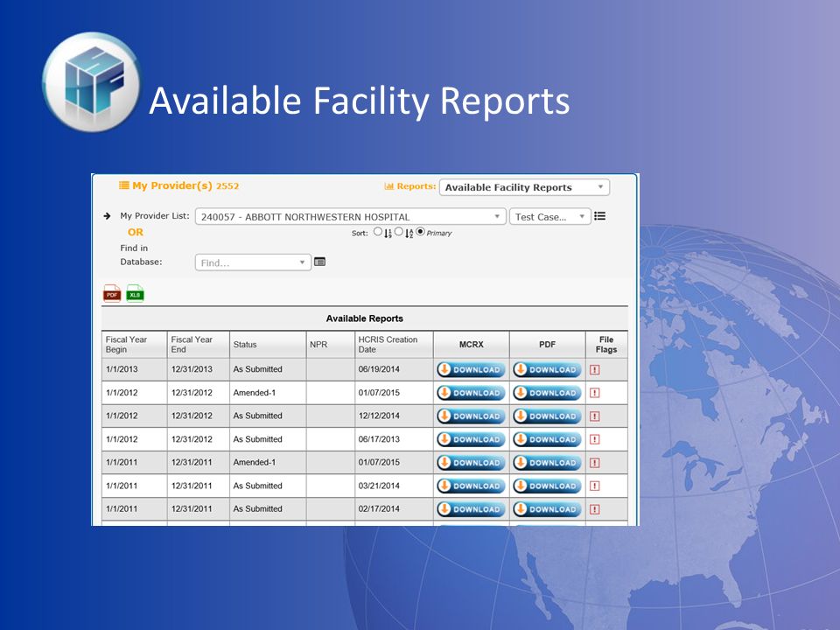
Task: Export the report list as XLS
Action: 135,294
